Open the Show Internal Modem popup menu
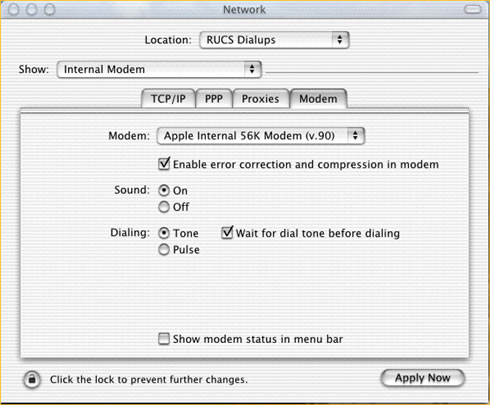The width and height of the screenshot is (490, 405). [x=159, y=69]
